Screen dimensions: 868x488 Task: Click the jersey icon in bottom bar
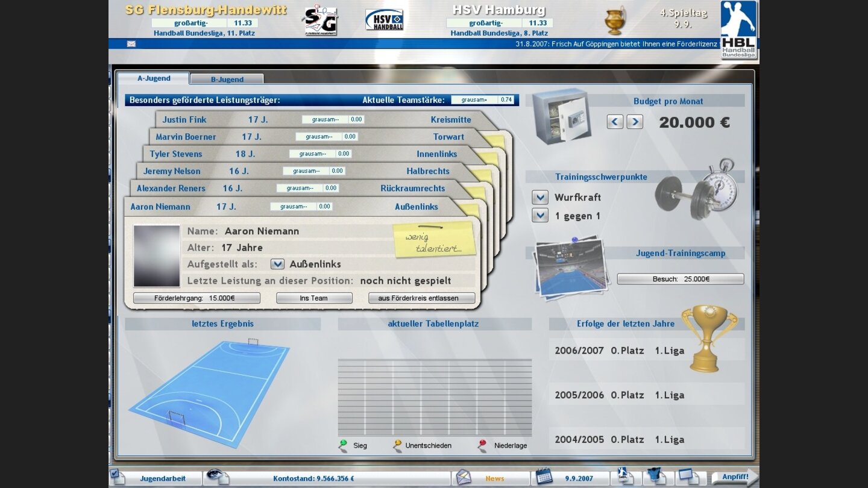(656, 477)
